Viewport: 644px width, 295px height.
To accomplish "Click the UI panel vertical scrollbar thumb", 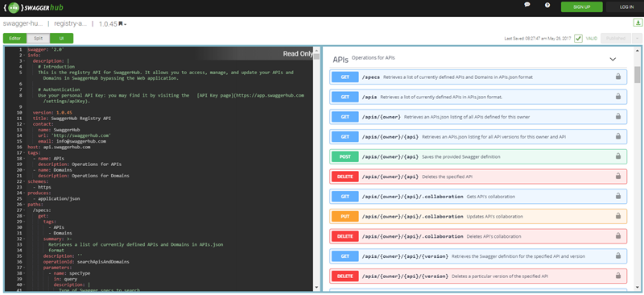I will tap(637, 74).
